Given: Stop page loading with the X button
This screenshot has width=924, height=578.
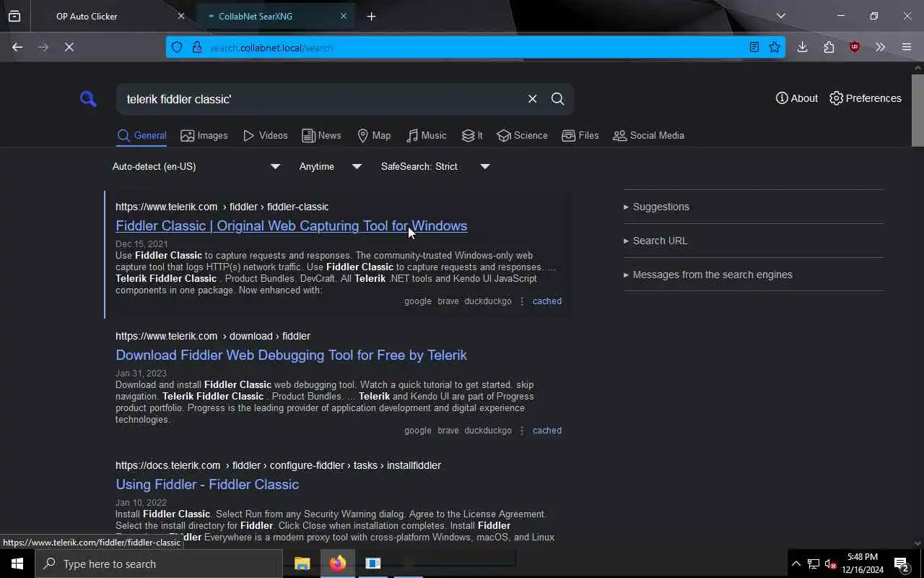Looking at the screenshot, I should [69, 47].
